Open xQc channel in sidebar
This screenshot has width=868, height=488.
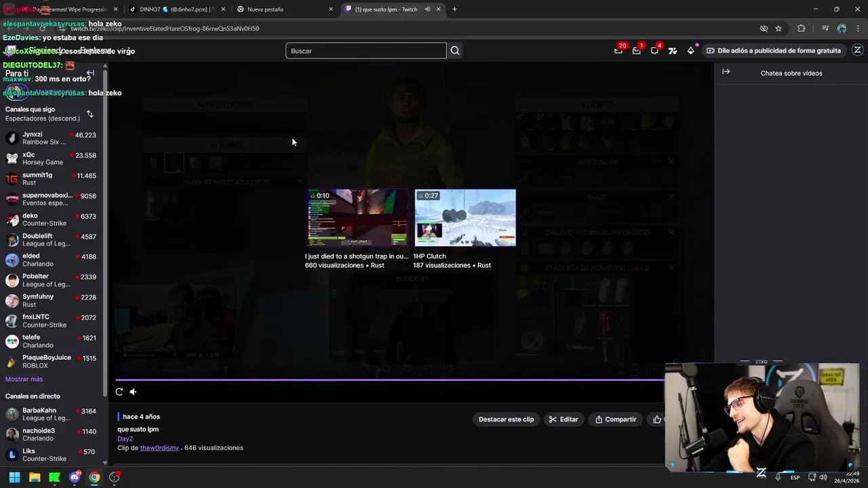pyautogui.click(x=52, y=159)
